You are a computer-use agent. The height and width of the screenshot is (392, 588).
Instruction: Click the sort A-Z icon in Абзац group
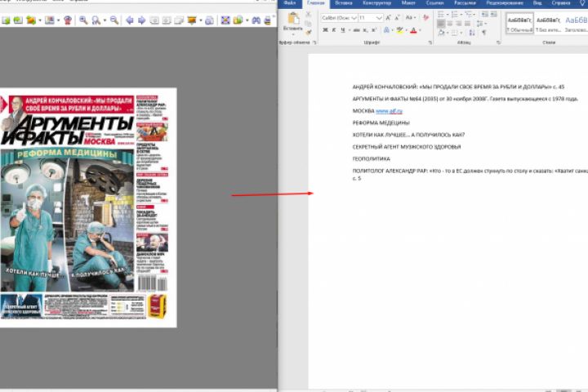472,33
